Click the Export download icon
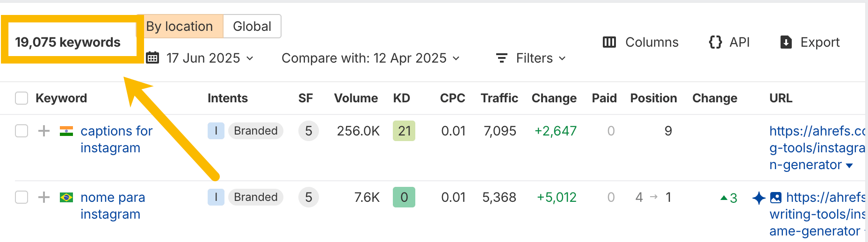Image resolution: width=868 pixels, height=242 pixels. click(786, 43)
